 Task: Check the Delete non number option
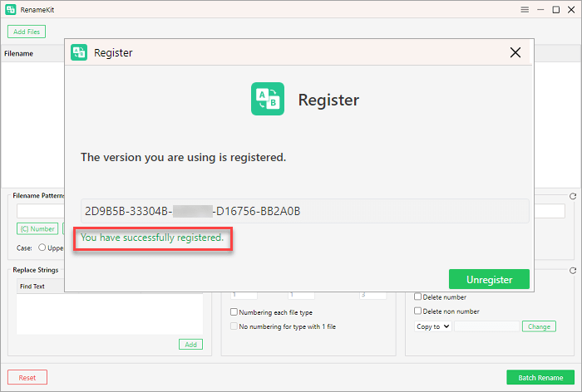(x=417, y=311)
